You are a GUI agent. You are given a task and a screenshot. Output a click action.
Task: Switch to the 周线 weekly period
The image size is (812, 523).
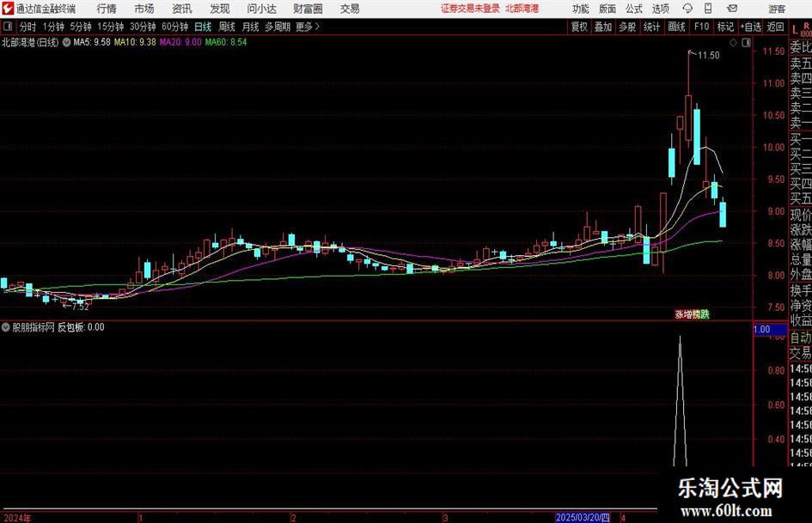tap(227, 27)
